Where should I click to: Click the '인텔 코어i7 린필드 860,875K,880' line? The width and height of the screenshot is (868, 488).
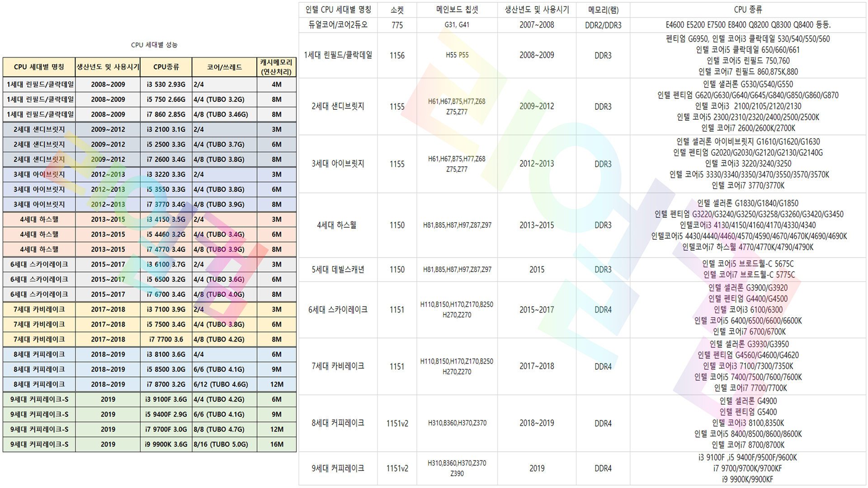[x=748, y=72]
